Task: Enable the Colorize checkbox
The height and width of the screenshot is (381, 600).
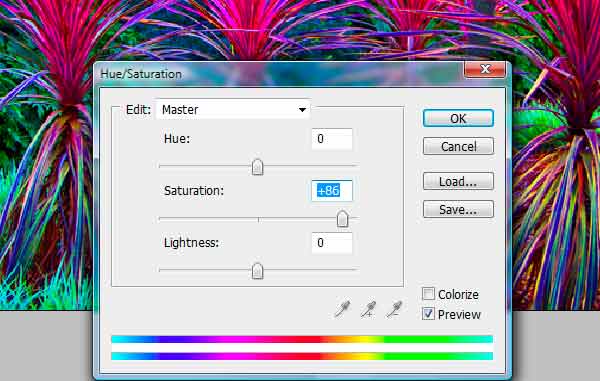Action: click(x=429, y=294)
